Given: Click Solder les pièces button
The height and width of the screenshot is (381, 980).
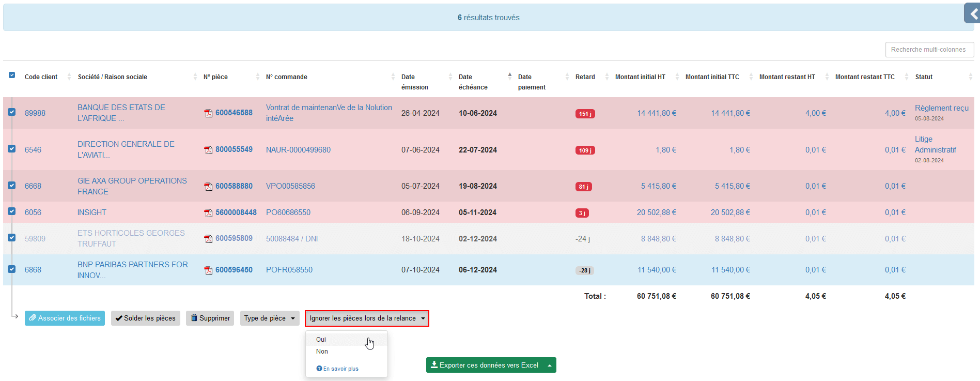Looking at the screenshot, I should tap(146, 318).
